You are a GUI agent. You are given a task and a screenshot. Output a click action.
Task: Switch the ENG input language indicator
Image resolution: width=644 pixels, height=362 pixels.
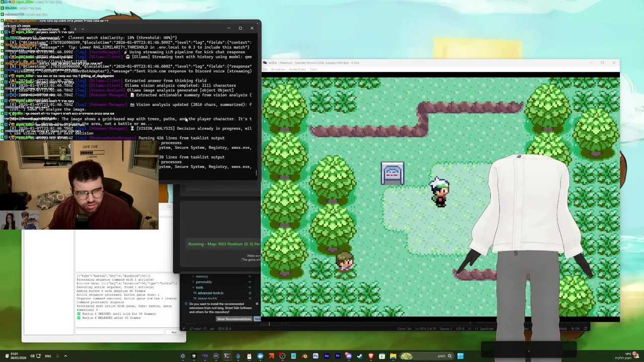click(x=48, y=356)
